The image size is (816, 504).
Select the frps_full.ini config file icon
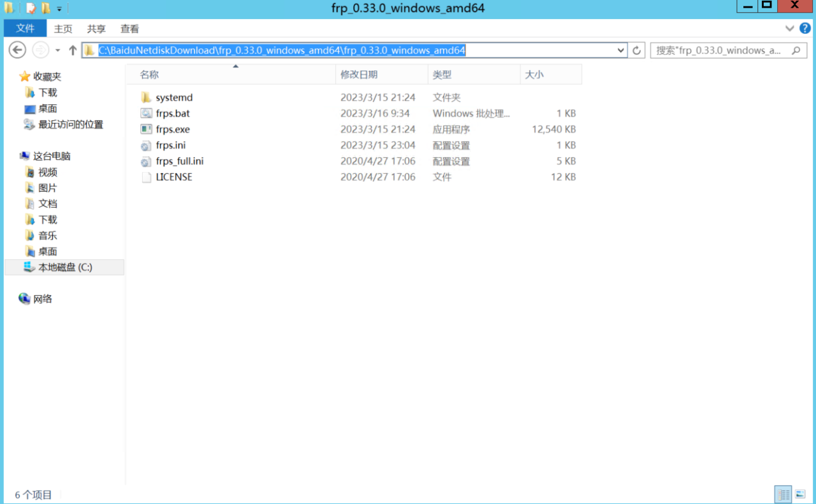[146, 161]
